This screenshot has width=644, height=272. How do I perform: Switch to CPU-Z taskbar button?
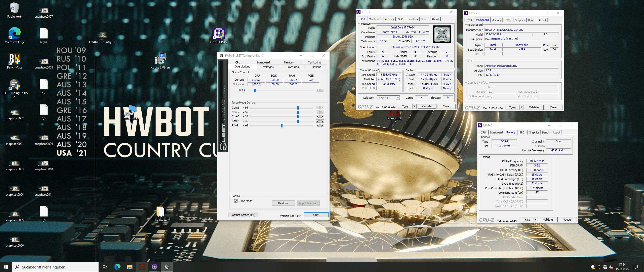click(154, 267)
